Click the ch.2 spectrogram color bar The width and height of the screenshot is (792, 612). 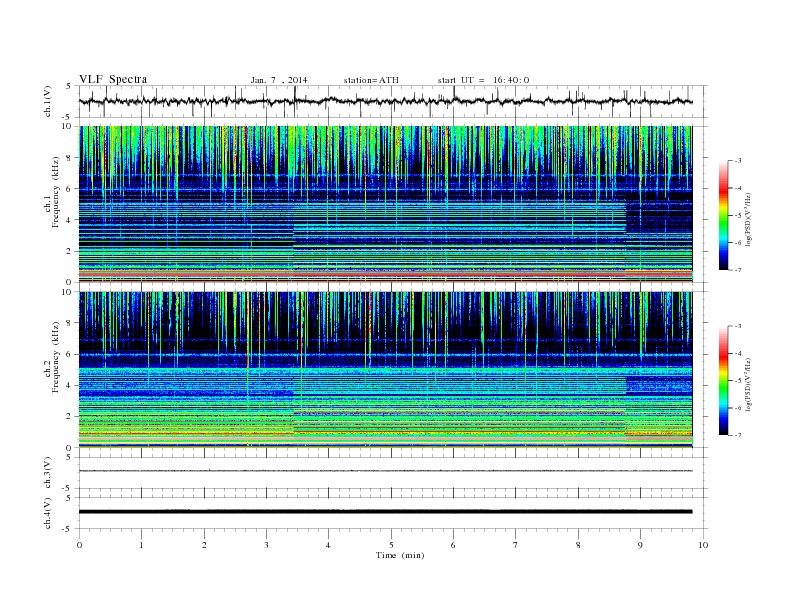tap(723, 381)
